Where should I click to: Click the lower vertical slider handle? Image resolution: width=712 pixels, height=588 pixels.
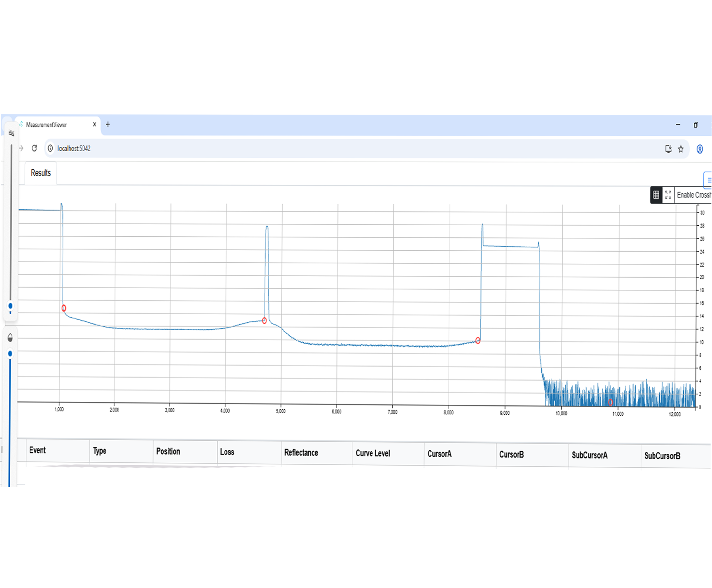pos(10,353)
